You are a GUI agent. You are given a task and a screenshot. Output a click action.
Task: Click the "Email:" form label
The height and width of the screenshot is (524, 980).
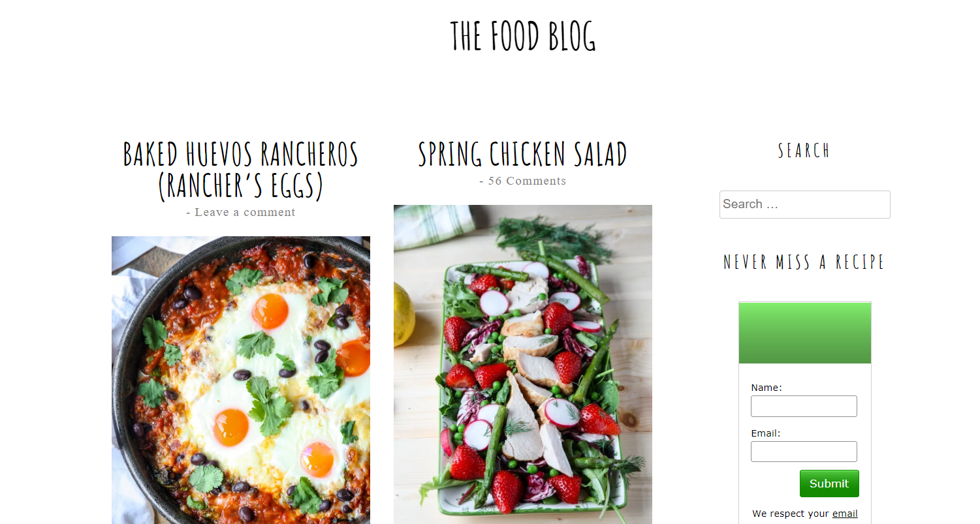pos(765,433)
